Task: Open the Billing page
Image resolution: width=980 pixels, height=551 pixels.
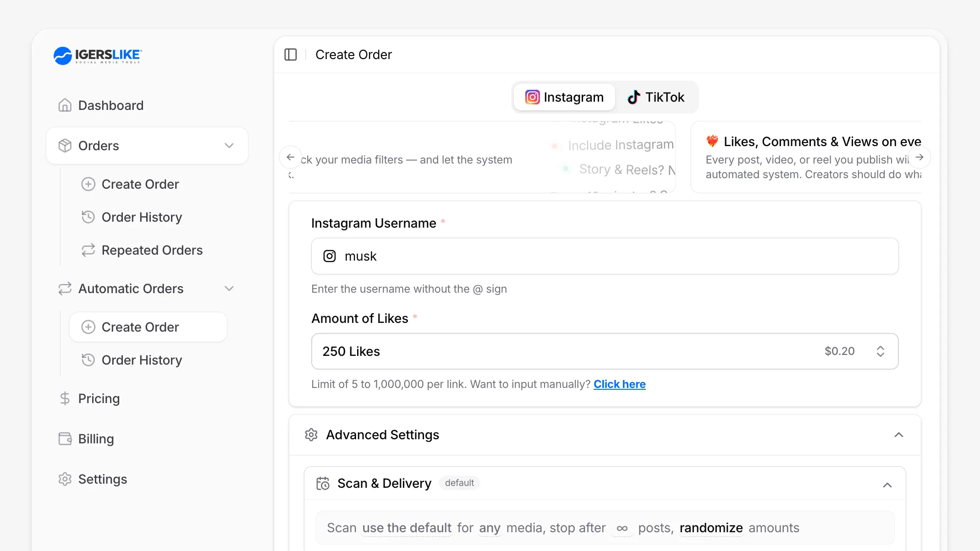Action: pyautogui.click(x=147, y=439)
